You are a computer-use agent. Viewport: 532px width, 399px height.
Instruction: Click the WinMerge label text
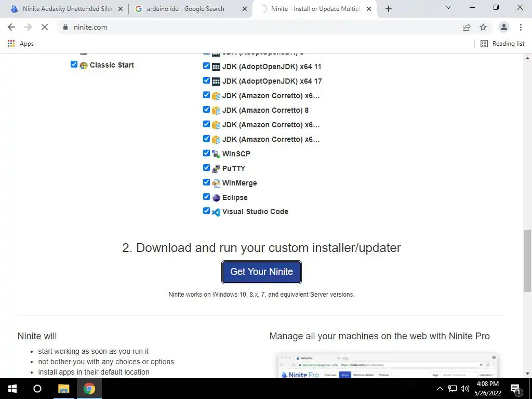[x=240, y=183]
